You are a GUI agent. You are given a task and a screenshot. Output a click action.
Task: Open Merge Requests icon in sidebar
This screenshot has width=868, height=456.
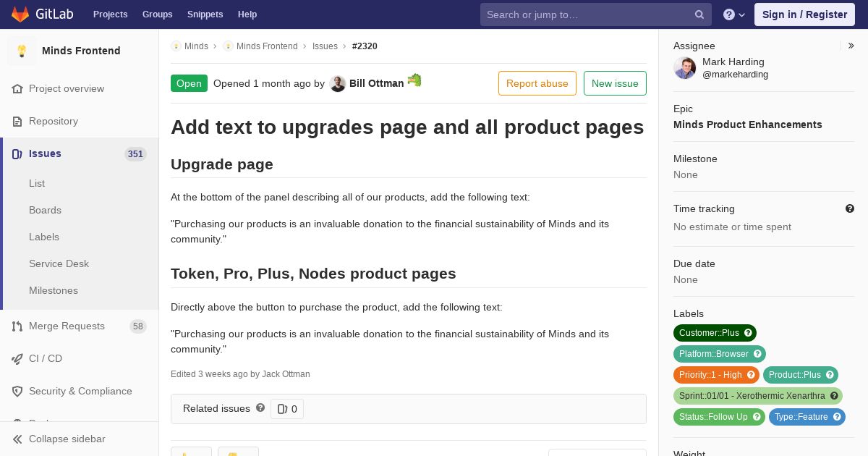tap(18, 326)
